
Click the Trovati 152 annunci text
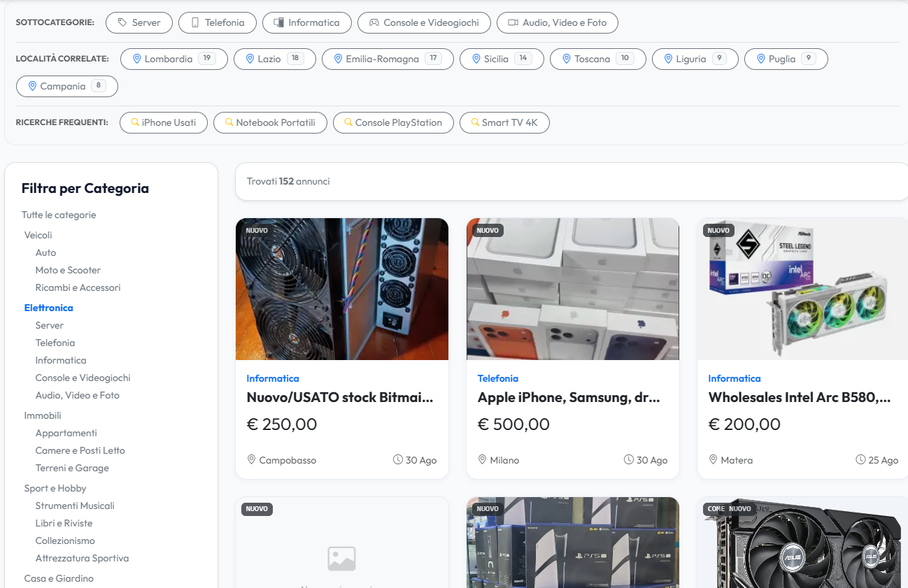tap(288, 181)
